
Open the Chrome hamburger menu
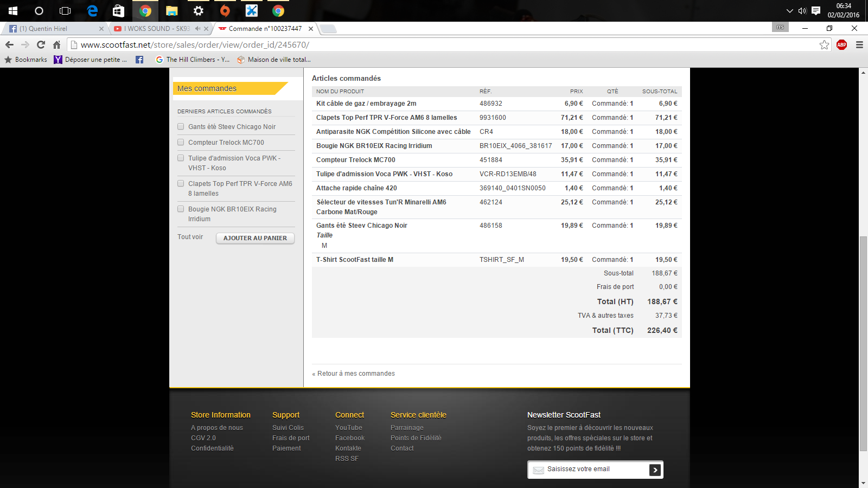point(859,45)
